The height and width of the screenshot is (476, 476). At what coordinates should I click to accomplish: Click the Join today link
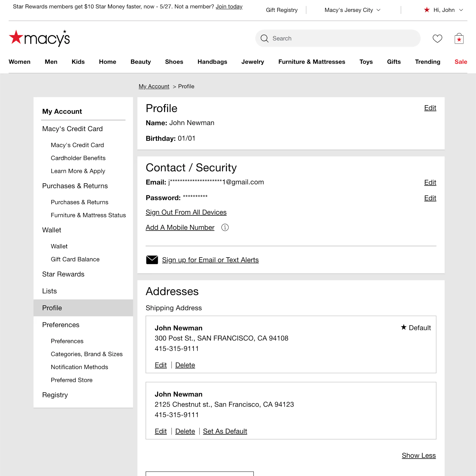click(x=229, y=7)
